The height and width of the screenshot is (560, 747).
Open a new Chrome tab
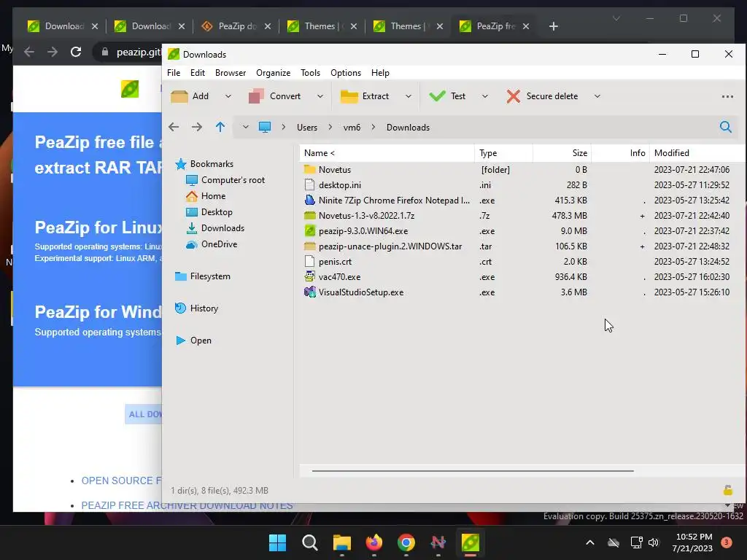553,26
